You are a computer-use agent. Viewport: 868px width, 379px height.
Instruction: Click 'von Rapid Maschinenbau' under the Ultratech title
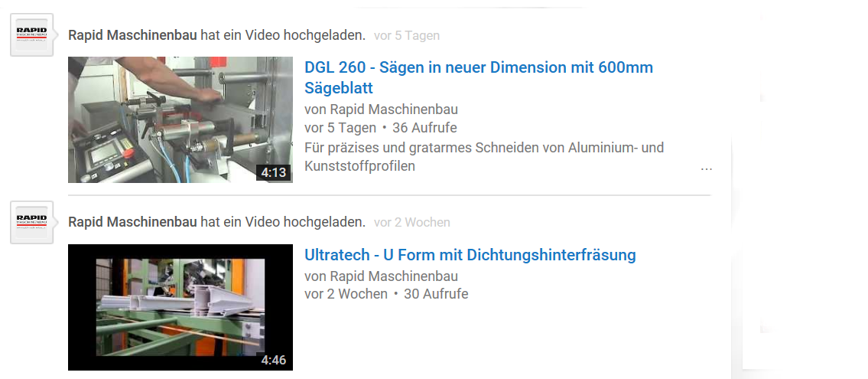coord(382,276)
